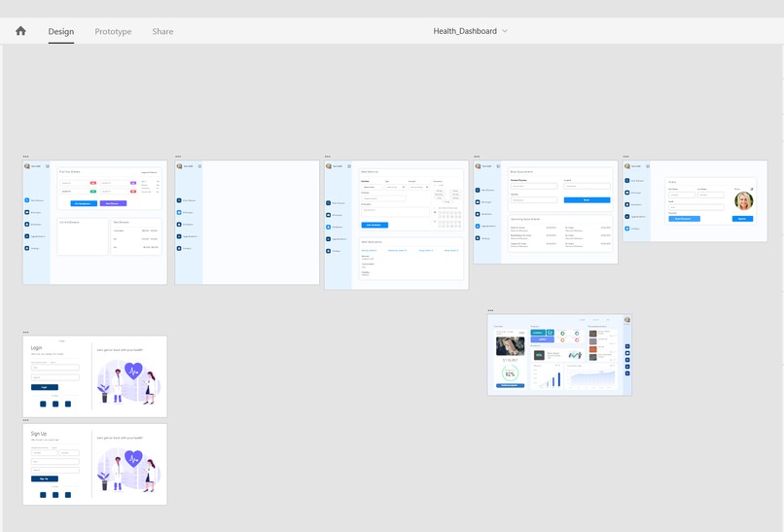Select the Login artboard
784x532 pixels.
click(x=94, y=376)
